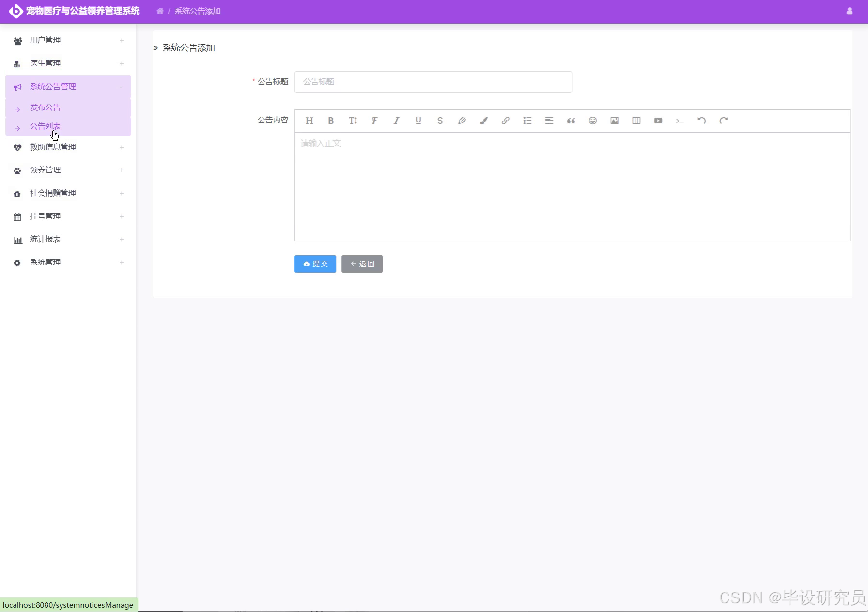868x612 pixels.
Task: Insert a table into the editor
Action: [x=636, y=121]
